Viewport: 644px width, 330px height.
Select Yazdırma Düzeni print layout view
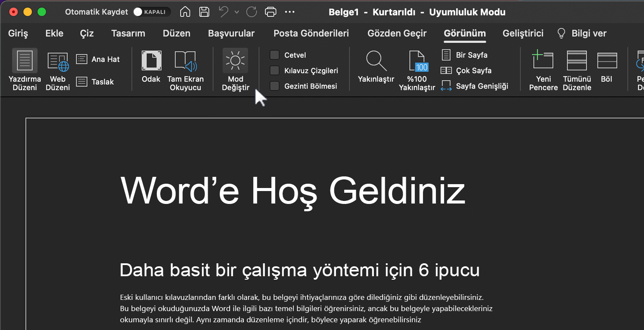click(25, 69)
